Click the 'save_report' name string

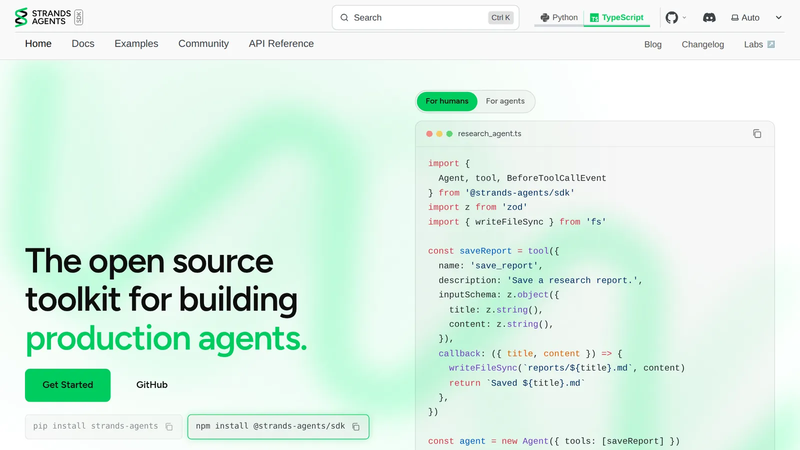(x=504, y=266)
